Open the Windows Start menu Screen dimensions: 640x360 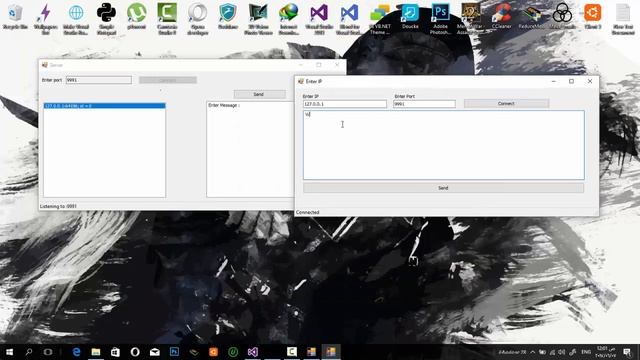point(9,352)
